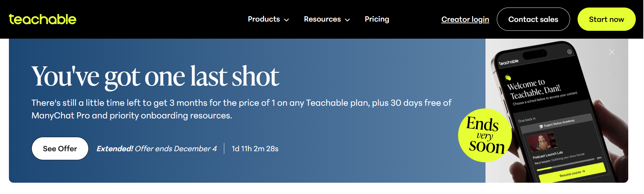Click the offer countdown timer

pyautogui.click(x=255, y=148)
